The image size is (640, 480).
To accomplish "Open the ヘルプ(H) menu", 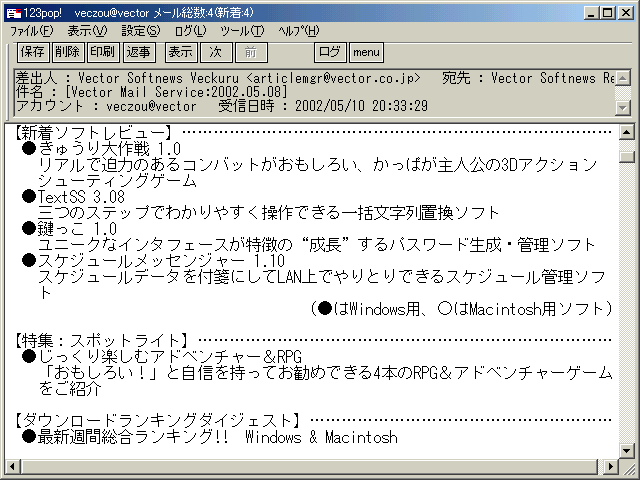I will pos(299,31).
